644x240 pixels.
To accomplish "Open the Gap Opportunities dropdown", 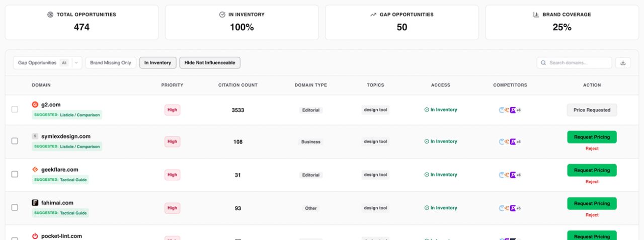I will 47,63.
